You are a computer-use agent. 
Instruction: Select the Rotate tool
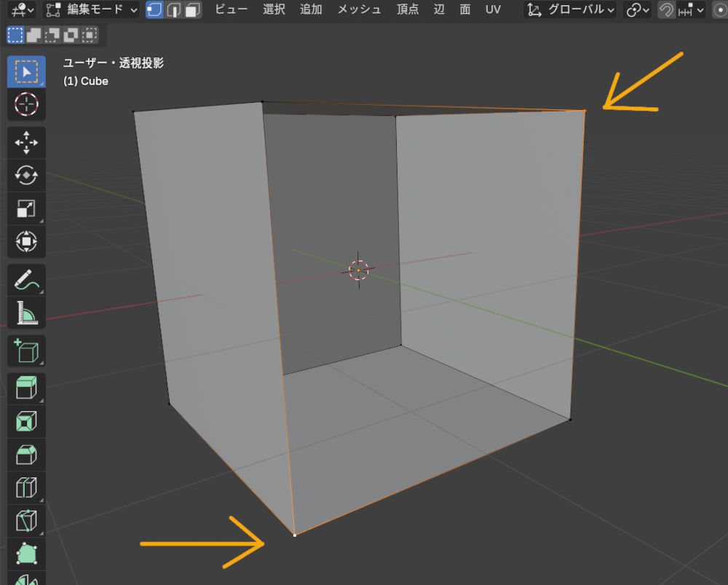click(x=26, y=176)
